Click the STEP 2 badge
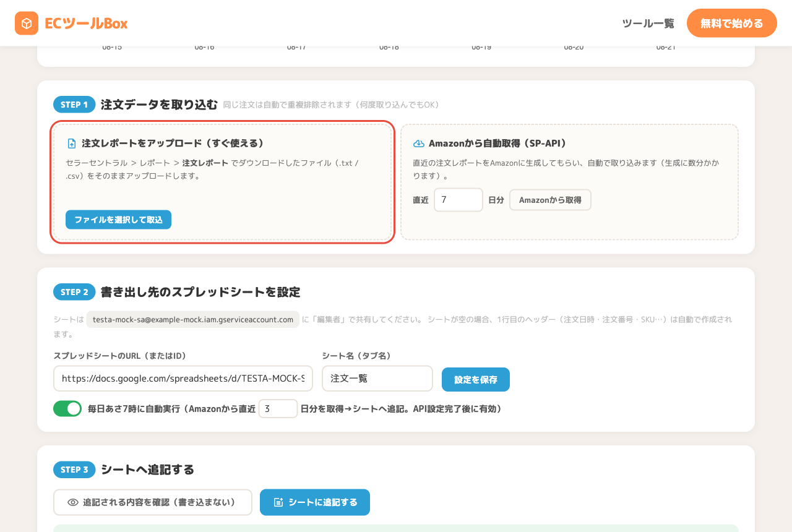Screen dimensions: 792x532 (74, 292)
